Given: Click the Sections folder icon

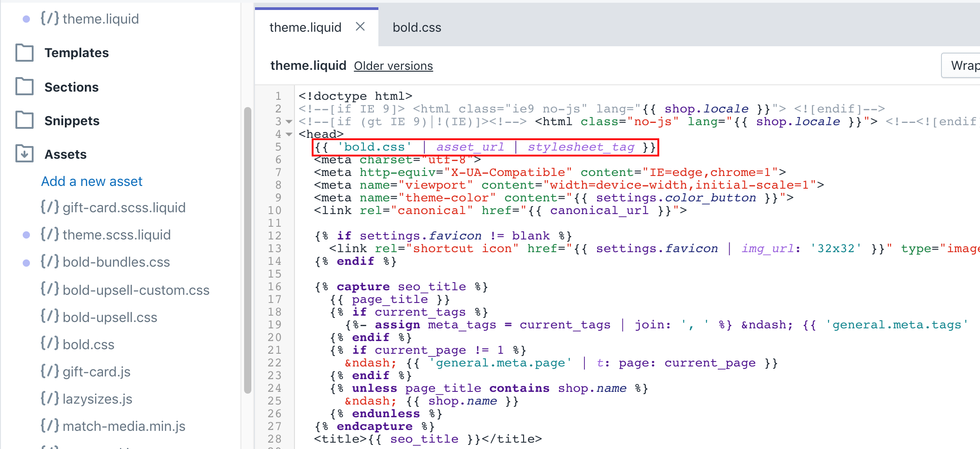Looking at the screenshot, I should click(24, 87).
